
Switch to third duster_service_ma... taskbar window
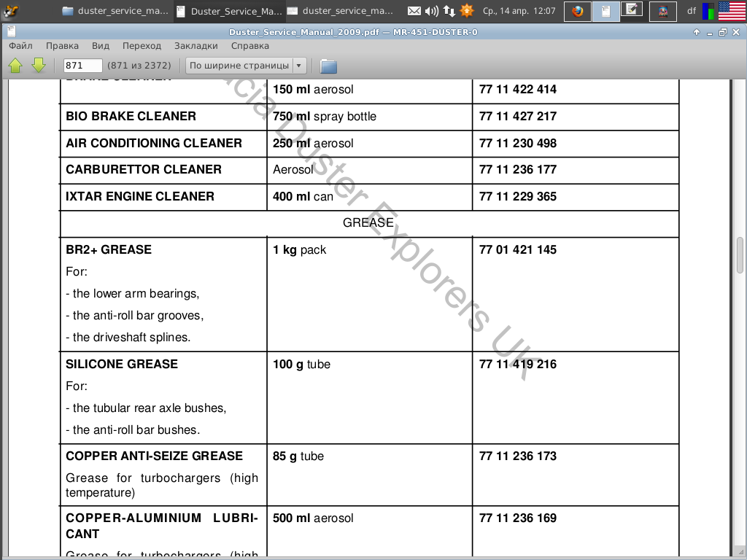pyautogui.click(x=340, y=11)
